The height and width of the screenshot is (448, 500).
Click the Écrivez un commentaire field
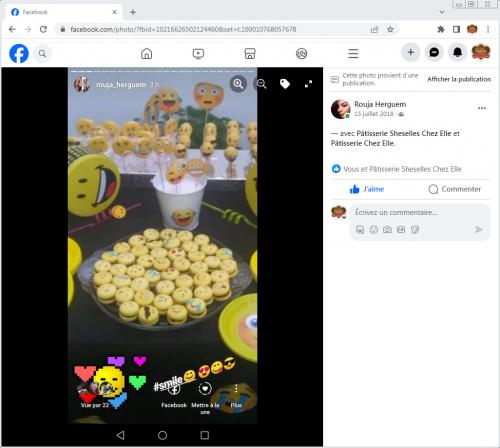coord(420,212)
